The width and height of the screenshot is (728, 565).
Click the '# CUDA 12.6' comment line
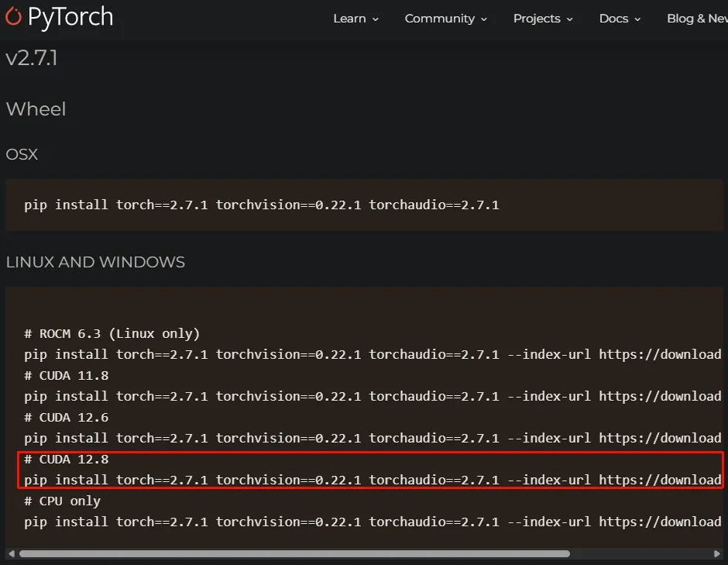[x=67, y=417]
